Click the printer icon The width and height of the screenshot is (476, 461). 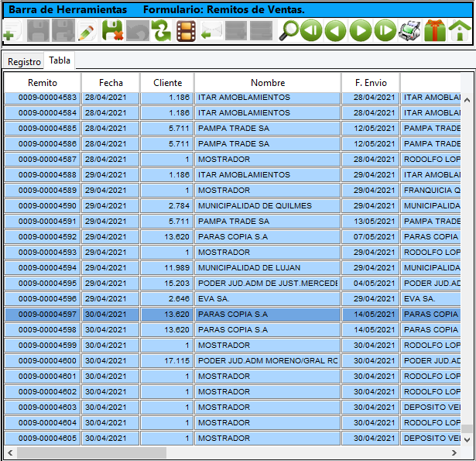tap(409, 31)
